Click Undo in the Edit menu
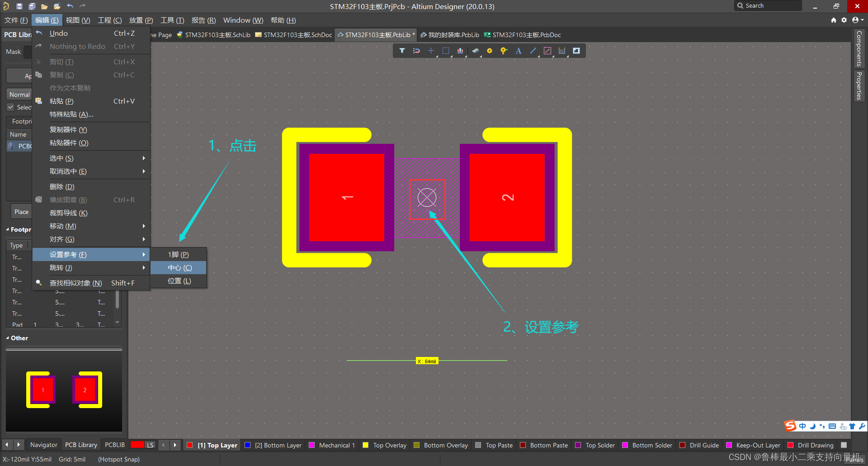 point(91,33)
